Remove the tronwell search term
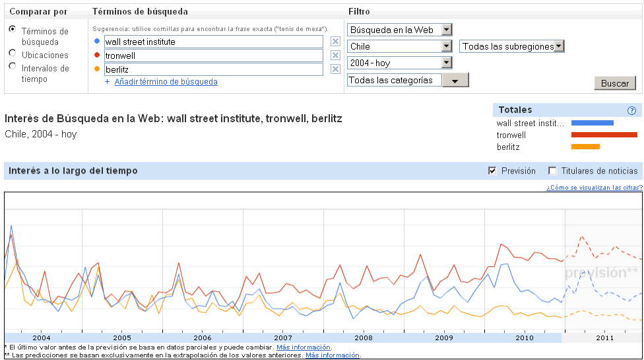644x360 pixels. pyautogui.click(x=336, y=55)
